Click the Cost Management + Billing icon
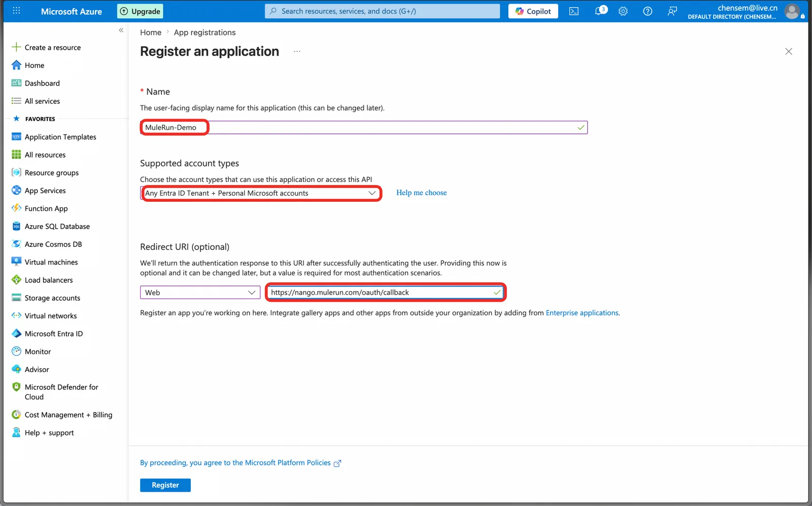This screenshot has height=506, width=812. click(x=16, y=415)
